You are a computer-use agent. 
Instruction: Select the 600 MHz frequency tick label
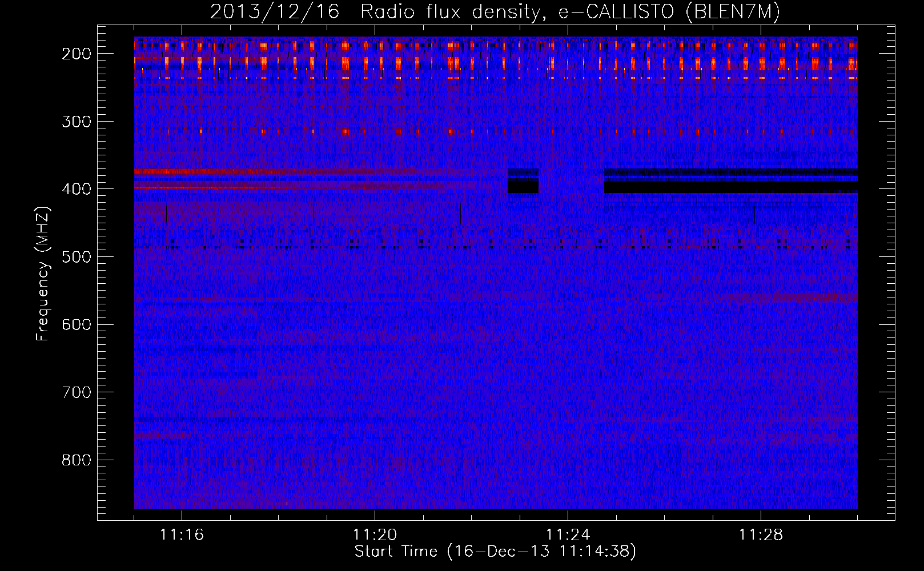click(x=76, y=324)
